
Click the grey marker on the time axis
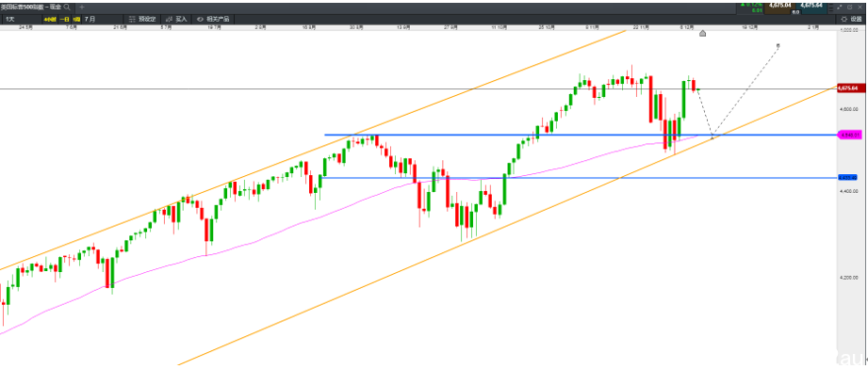point(702,34)
